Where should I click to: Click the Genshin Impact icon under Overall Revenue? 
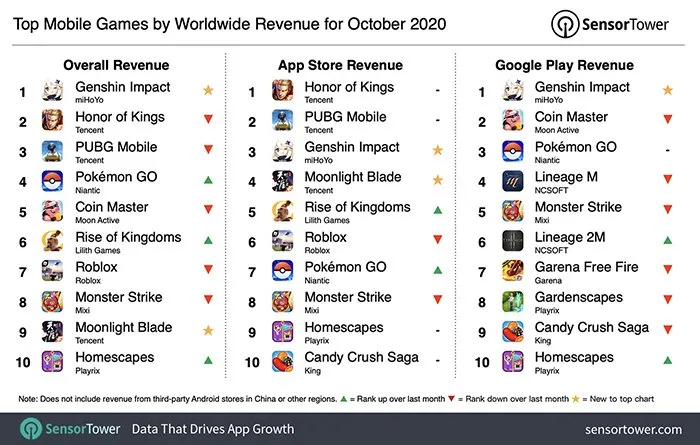click(52, 93)
